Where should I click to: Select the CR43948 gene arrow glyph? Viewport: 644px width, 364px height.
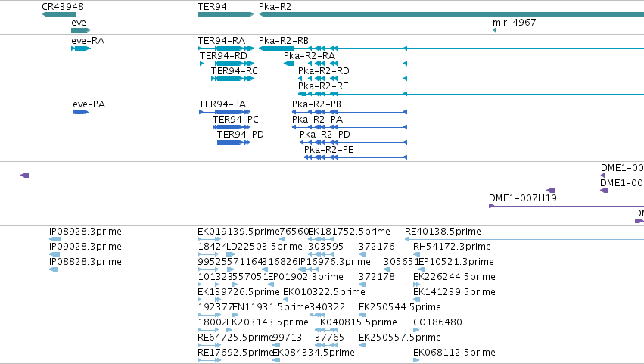[58, 15]
